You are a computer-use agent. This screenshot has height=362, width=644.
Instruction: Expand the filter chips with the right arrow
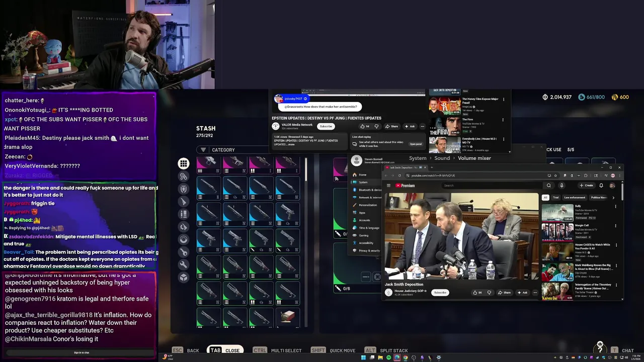[x=613, y=198]
